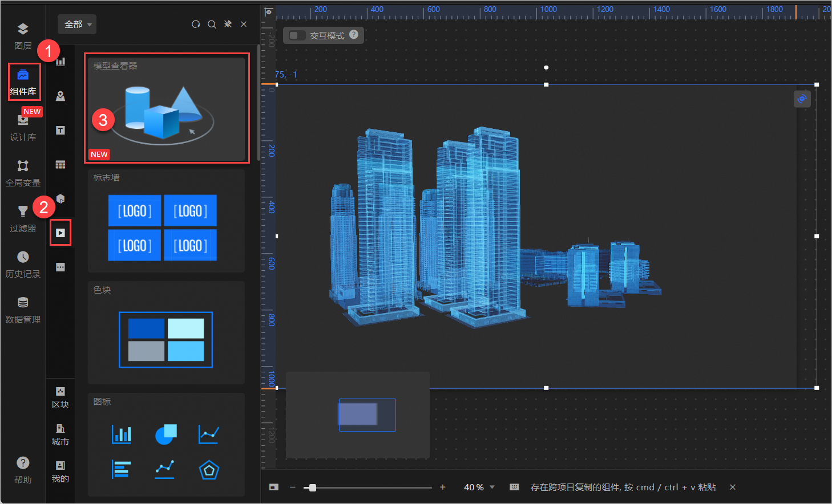Open the 图层 (Layers) panel

point(23,35)
